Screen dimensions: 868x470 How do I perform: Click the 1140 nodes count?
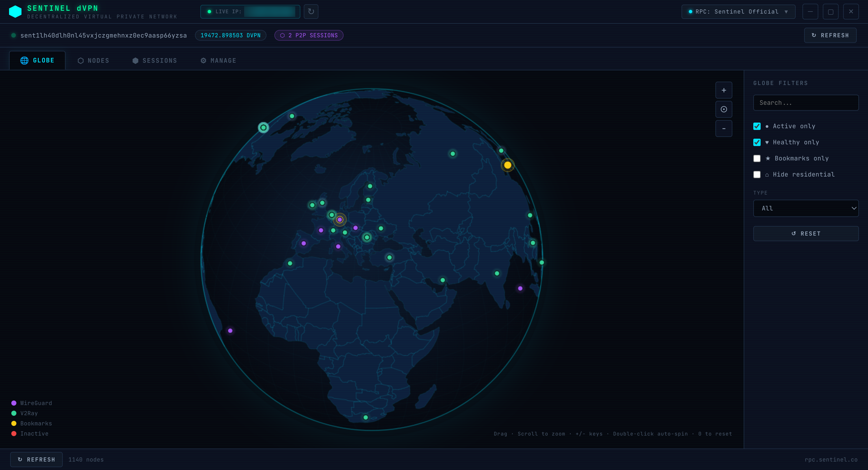[86, 460]
